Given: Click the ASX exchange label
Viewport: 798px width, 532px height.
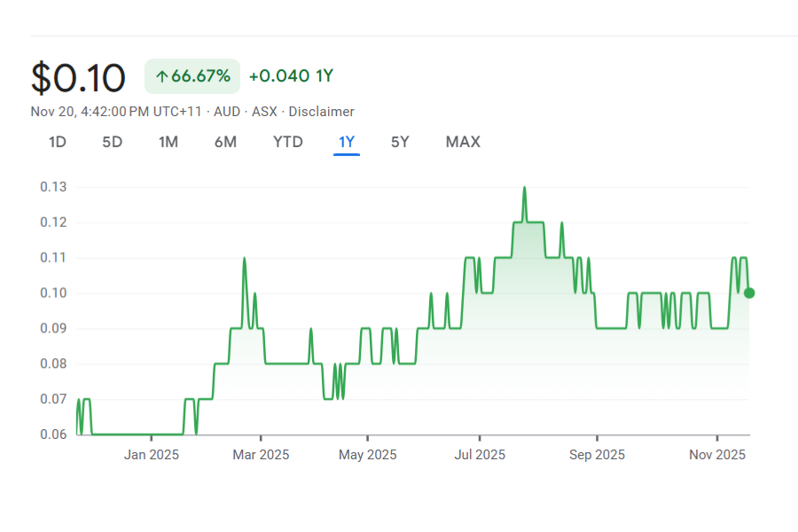Looking at the screenshot, I should (264, 112).
